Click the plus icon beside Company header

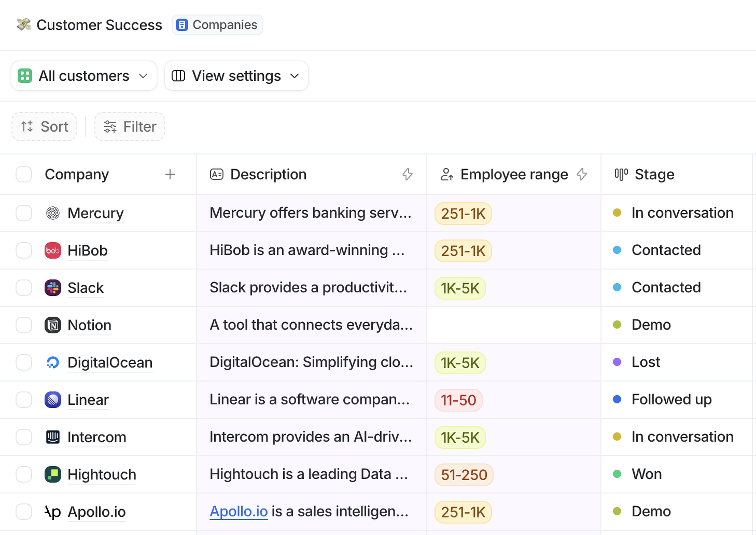[170, 174]
